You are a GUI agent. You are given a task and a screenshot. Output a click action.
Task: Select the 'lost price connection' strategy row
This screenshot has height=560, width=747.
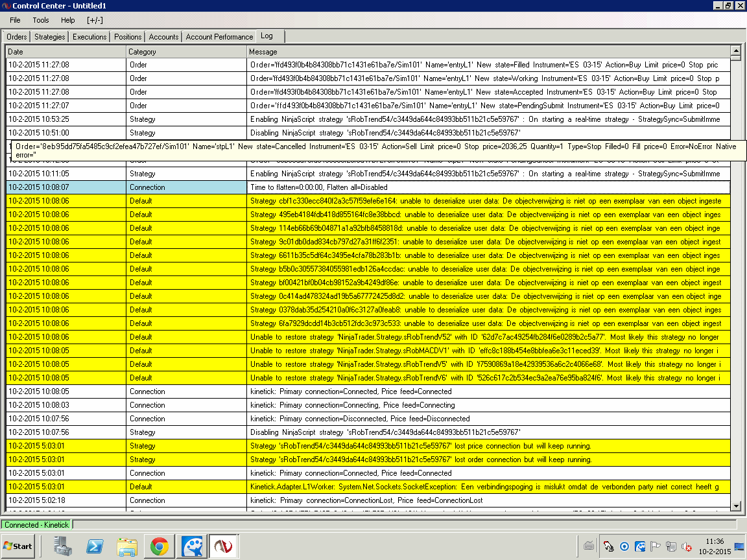(x=368, y=446)
